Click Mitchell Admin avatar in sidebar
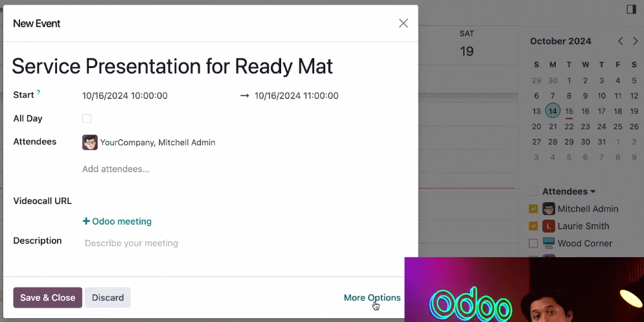Screen dimensions: 644x322 [x=549, y=209]
